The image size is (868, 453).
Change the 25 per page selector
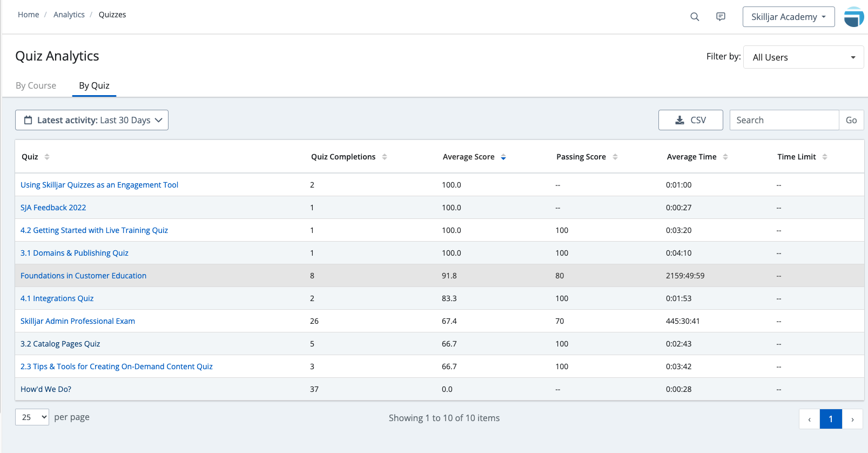tap(32, 417)
